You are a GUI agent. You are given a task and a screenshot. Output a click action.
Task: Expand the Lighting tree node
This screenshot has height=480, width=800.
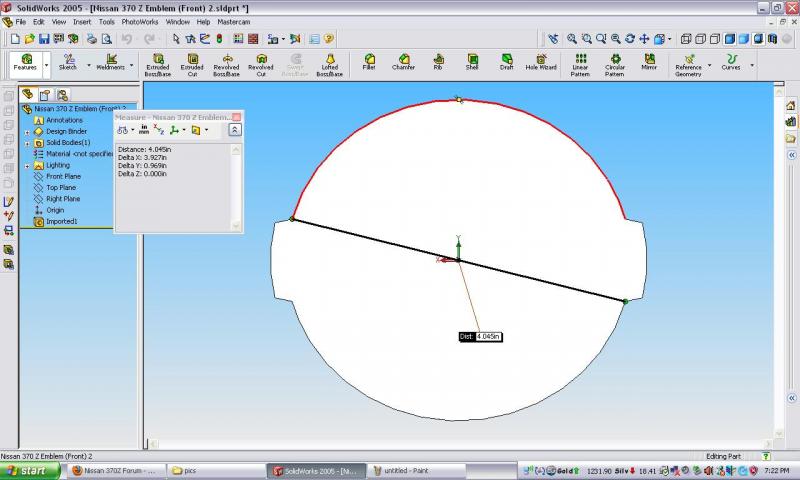click(x=27, y=166)
